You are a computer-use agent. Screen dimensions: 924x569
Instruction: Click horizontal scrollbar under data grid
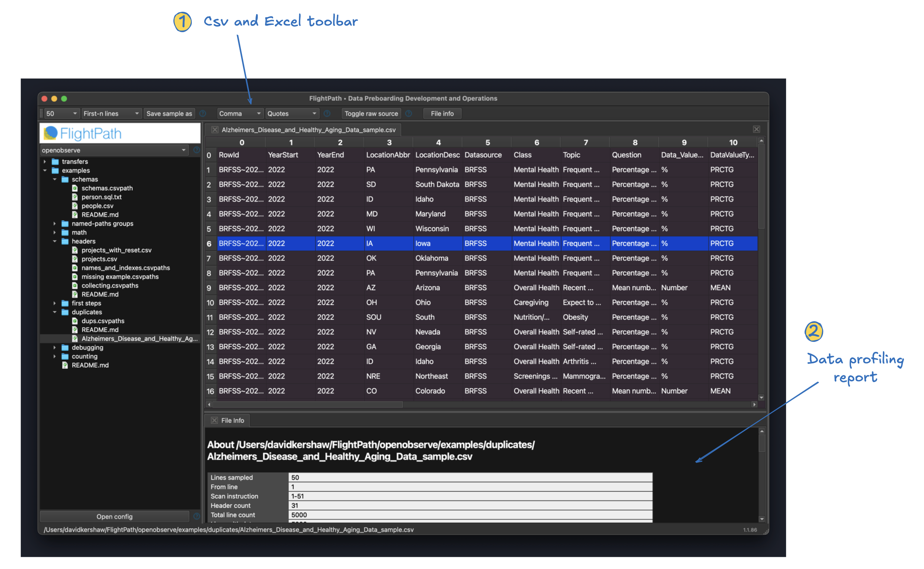click(x=308, y=404)
